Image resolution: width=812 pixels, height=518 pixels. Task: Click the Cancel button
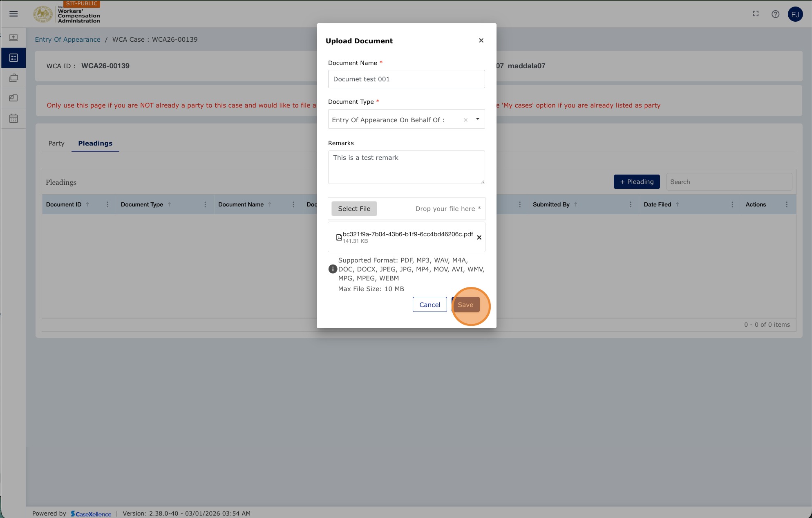430,305
